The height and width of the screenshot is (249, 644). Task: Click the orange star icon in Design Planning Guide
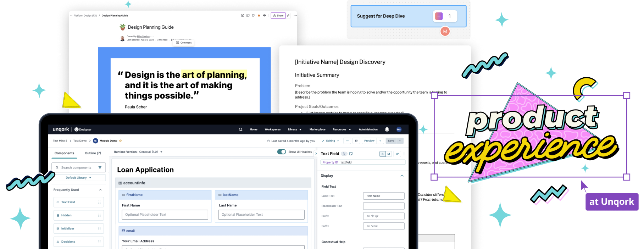(x=259, y=16)
